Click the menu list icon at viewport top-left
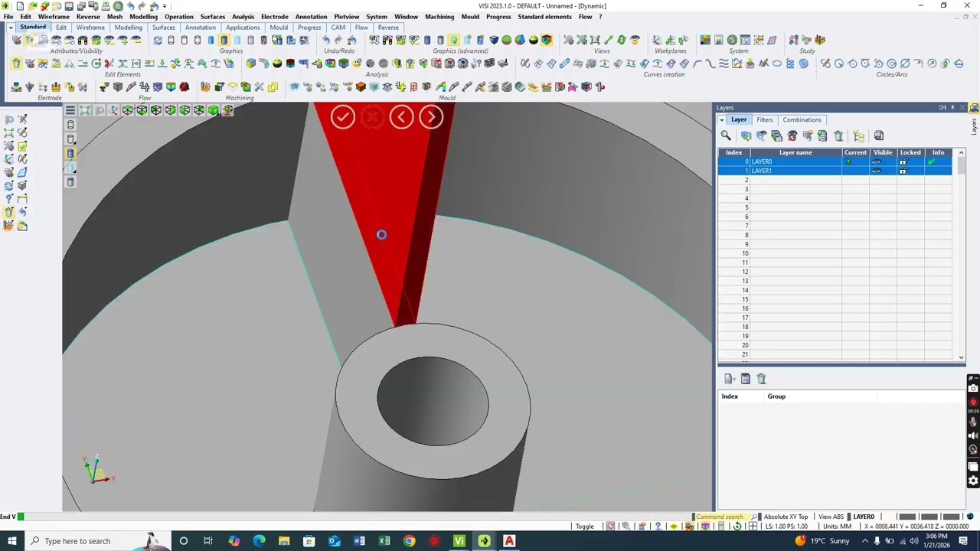This screenshot has height=551, width=980. 70,110
